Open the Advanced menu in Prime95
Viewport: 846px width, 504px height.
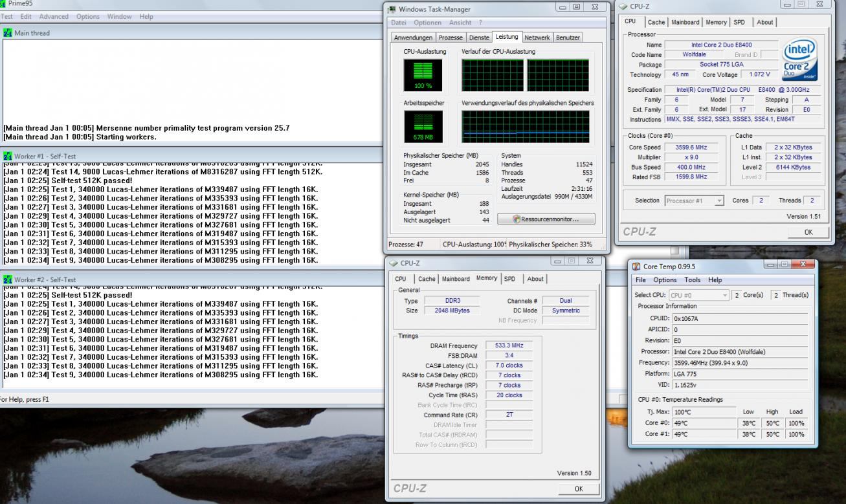[54, 16]
